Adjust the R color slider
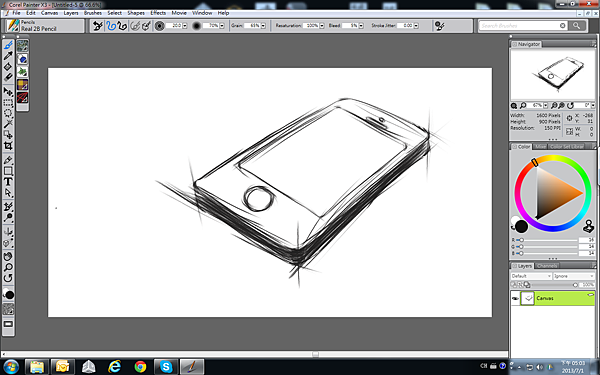 (547, 240)
